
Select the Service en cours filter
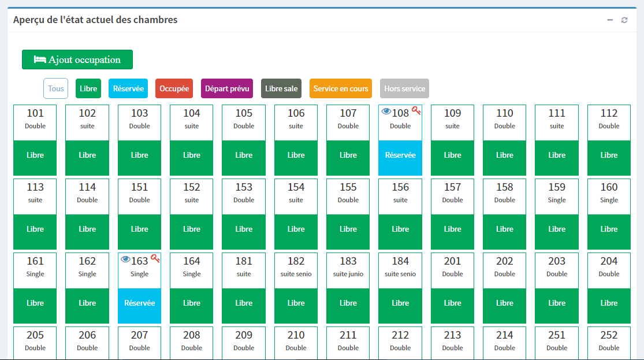pyautogui.click(x=341, y=89)
